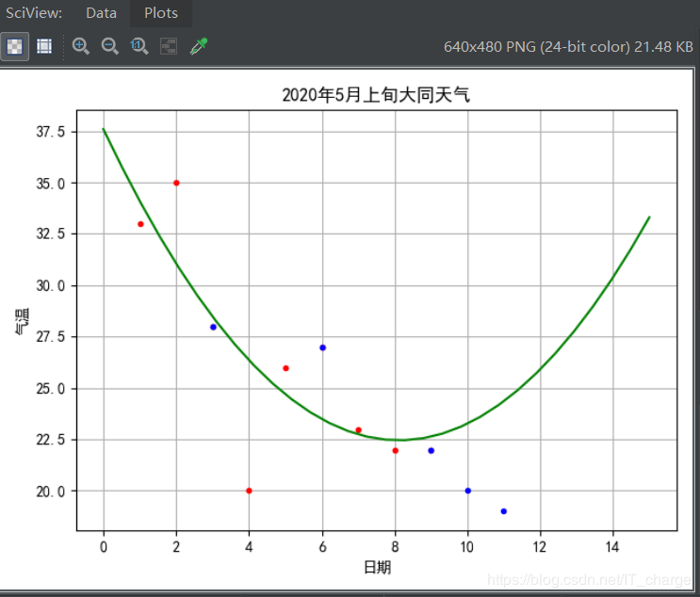Click the x-axis tick label 12
Viewport: 700px width, 597px height.
(539, 547)
